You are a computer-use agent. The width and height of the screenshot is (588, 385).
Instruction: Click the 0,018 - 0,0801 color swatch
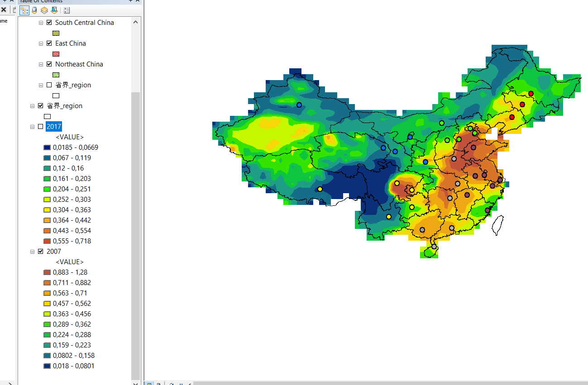point(47,366)
